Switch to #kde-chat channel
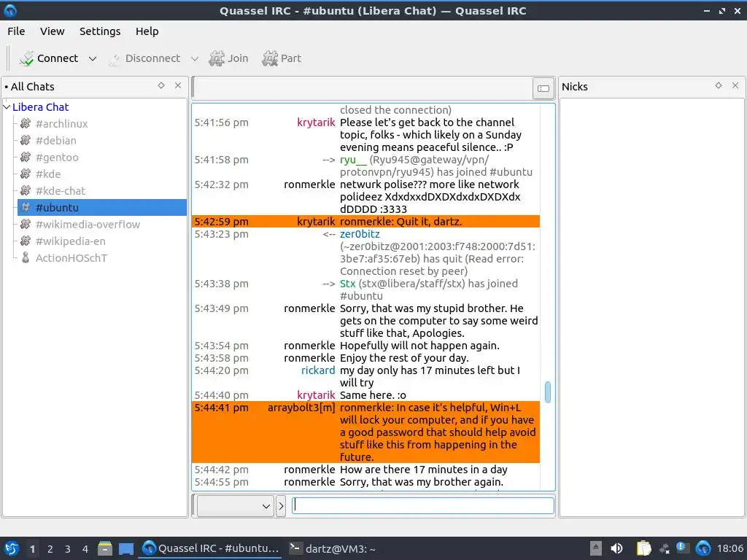This screenshot has height=560, width=747. [x=61, y=190]
